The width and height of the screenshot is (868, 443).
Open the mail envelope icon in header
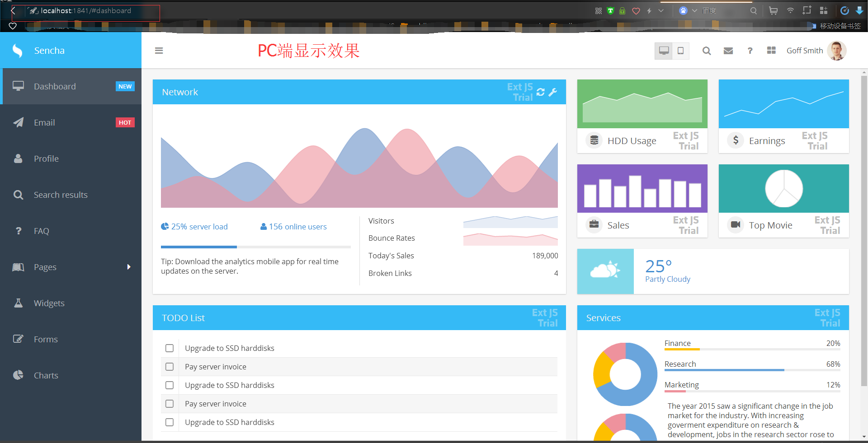coord(728,51)
